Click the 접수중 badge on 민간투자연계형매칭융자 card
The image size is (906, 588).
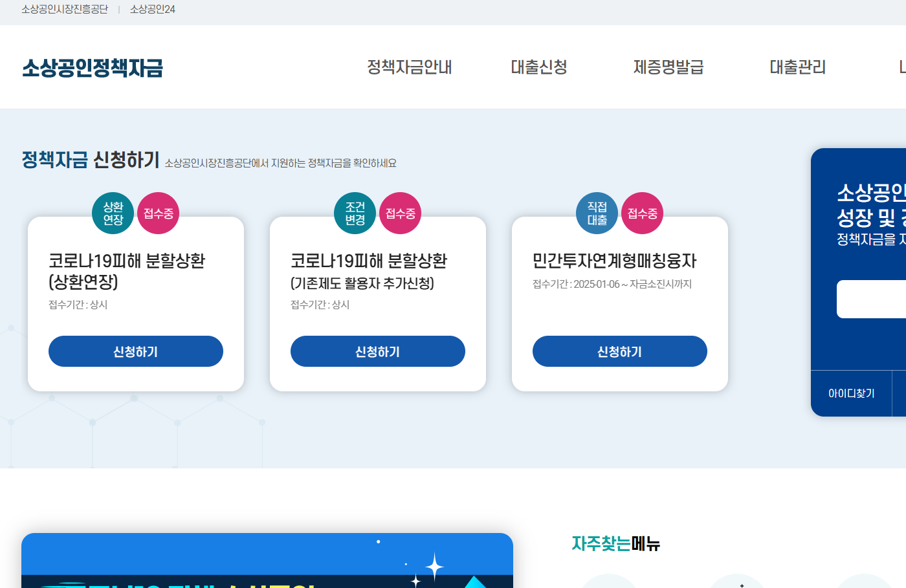click(642, 213)
